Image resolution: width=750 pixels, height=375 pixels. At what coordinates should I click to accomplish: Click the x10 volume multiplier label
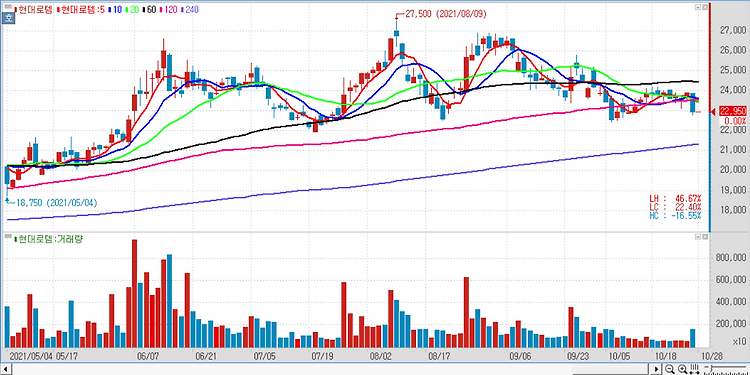739,342
